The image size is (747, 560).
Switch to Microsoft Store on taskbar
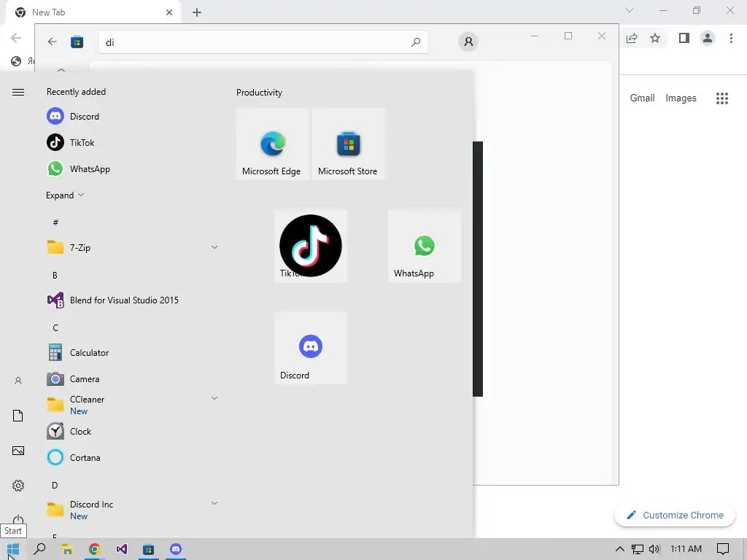[x=149, y=550]
